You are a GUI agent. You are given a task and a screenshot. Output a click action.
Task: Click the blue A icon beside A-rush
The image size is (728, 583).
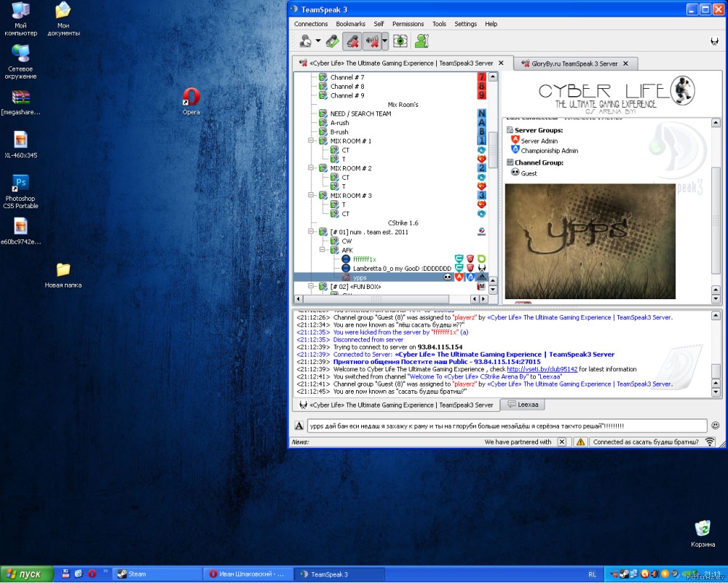[481, 122]
